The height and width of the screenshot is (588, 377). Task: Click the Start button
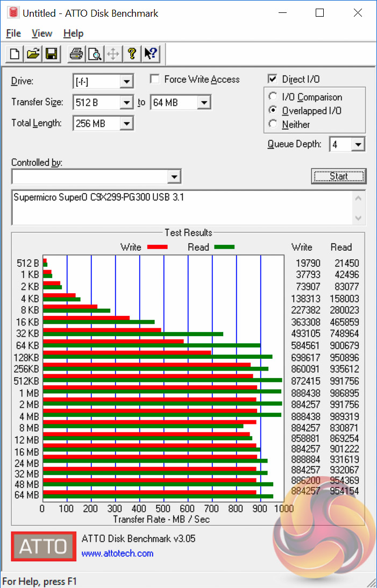[x=338, y=176]
